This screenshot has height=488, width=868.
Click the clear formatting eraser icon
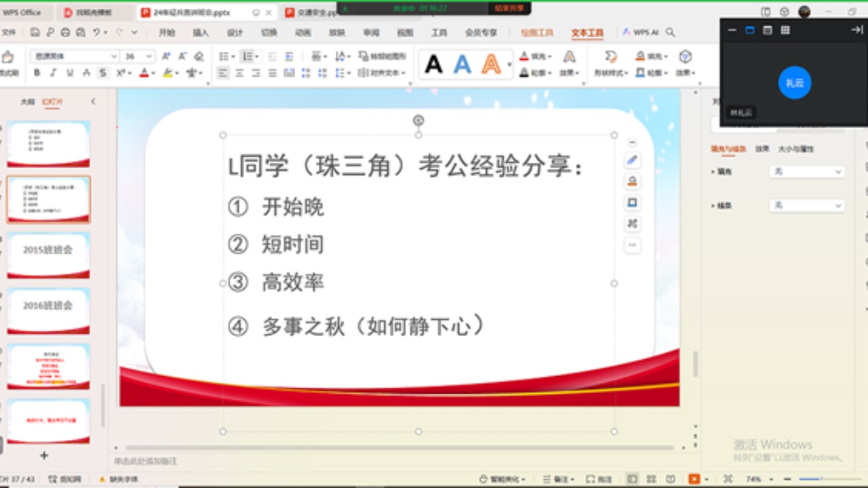tap(199, 56)
